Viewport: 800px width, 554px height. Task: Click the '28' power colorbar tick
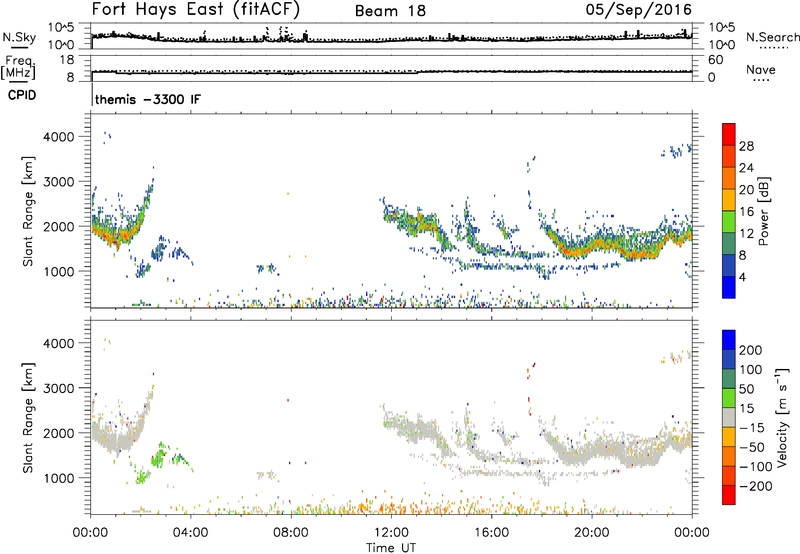tap(746, 146)
